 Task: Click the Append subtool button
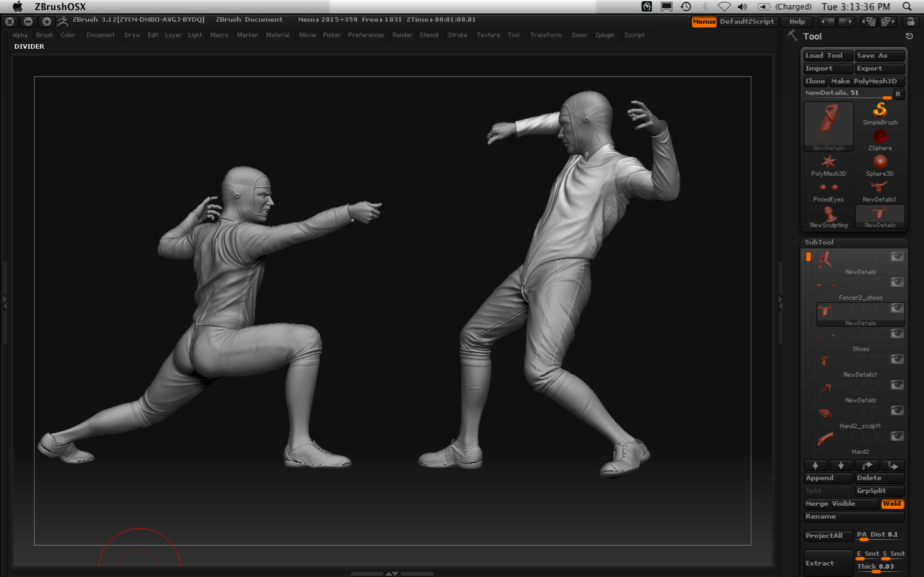[828, 478]
